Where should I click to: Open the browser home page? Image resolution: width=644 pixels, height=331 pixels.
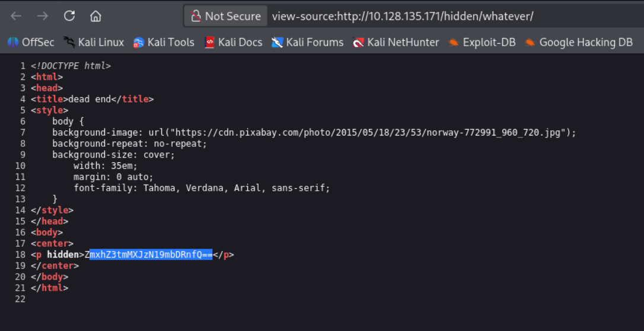pyautogui.click(x=95, y=17)
